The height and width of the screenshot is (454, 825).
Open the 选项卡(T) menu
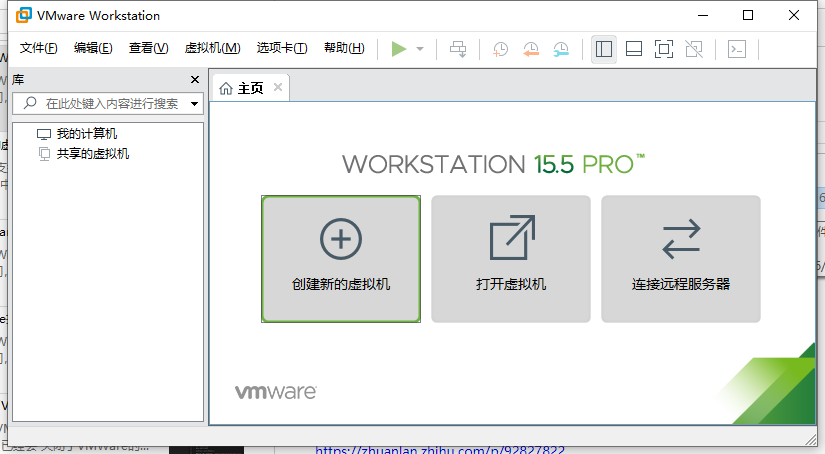tap(282, 48)
